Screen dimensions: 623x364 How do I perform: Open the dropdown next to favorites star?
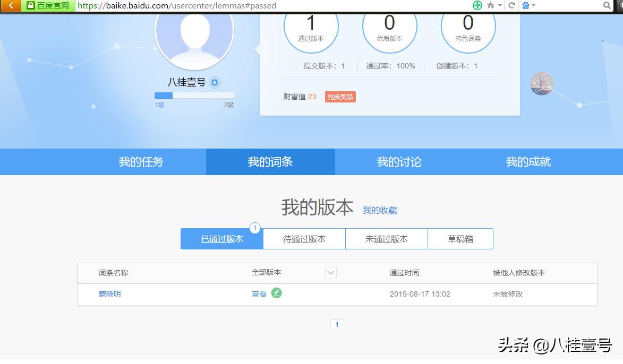tap(499, 5)
